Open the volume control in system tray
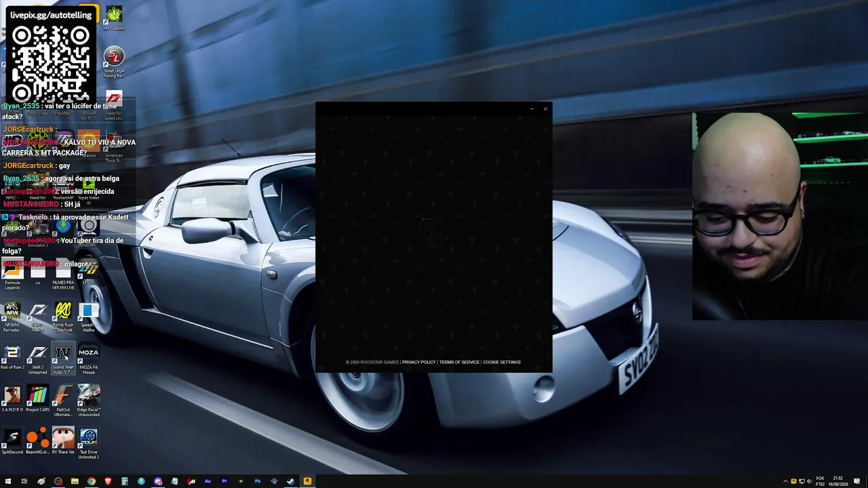This screenshot has height=488, width=868. (x=809, y=481)
